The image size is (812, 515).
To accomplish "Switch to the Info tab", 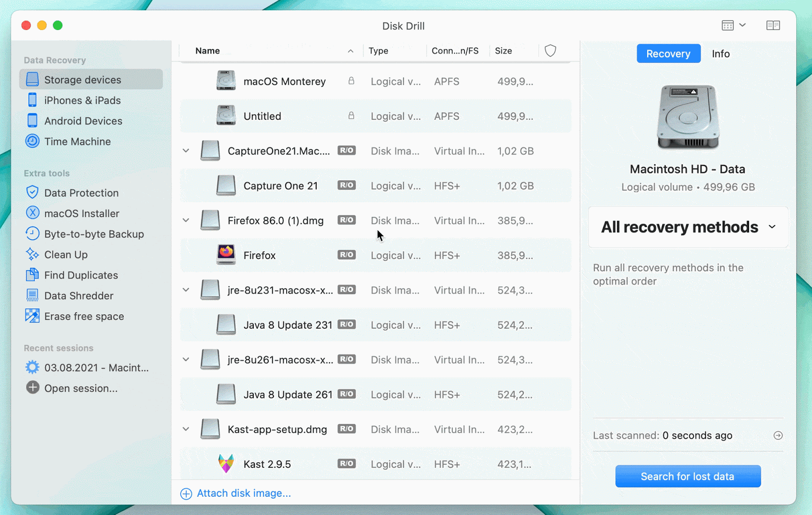I will point(721,54).
